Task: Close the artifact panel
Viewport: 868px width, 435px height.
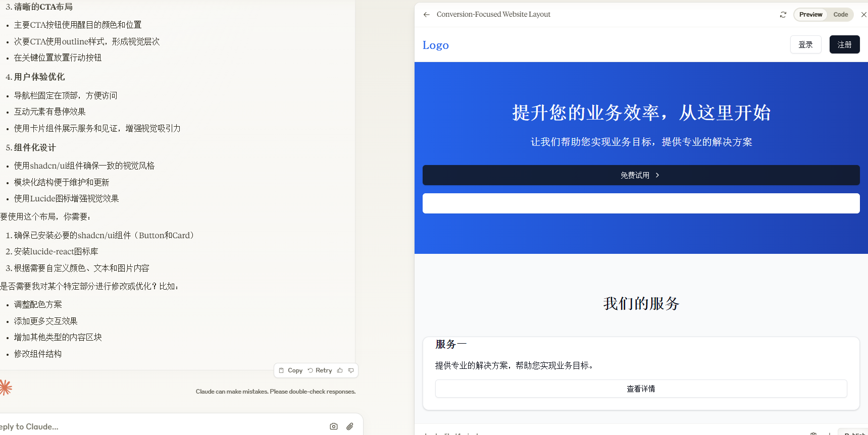Action: point(863,15)
